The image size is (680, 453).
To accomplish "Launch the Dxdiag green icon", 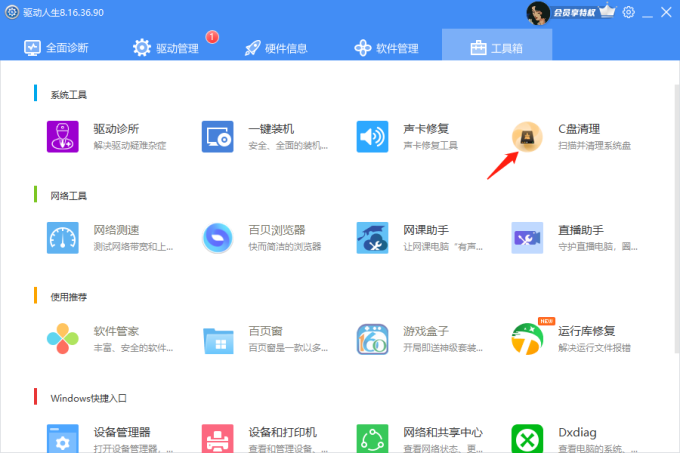I will point(527,439).
